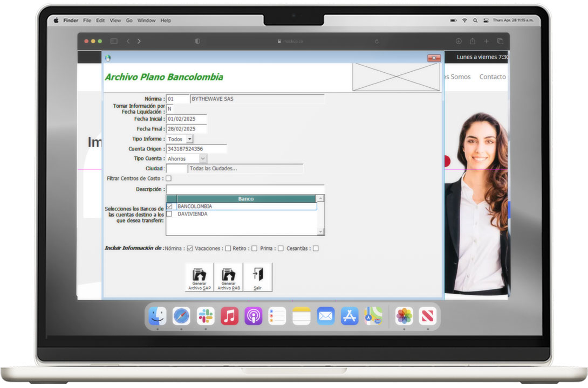Click bank list scrollbar down arrow
This screenshot has height=388, width=588.
pos(320,232)
